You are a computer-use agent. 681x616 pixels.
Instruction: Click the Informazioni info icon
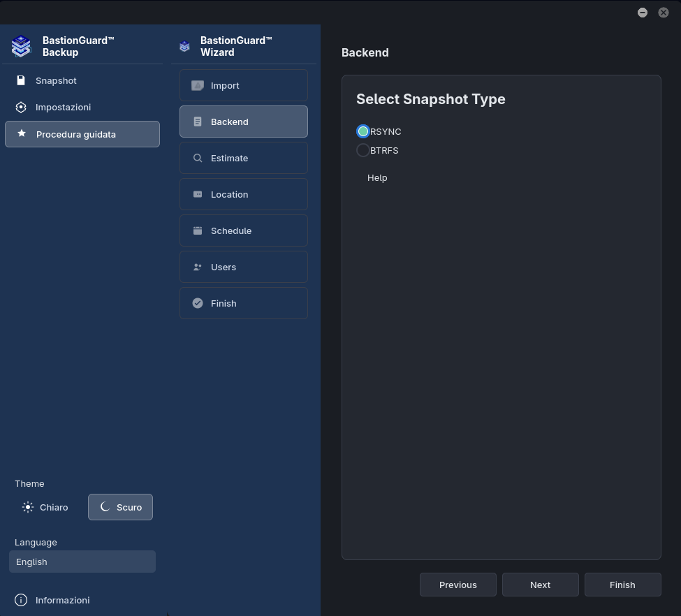click(x=21, y=600)
